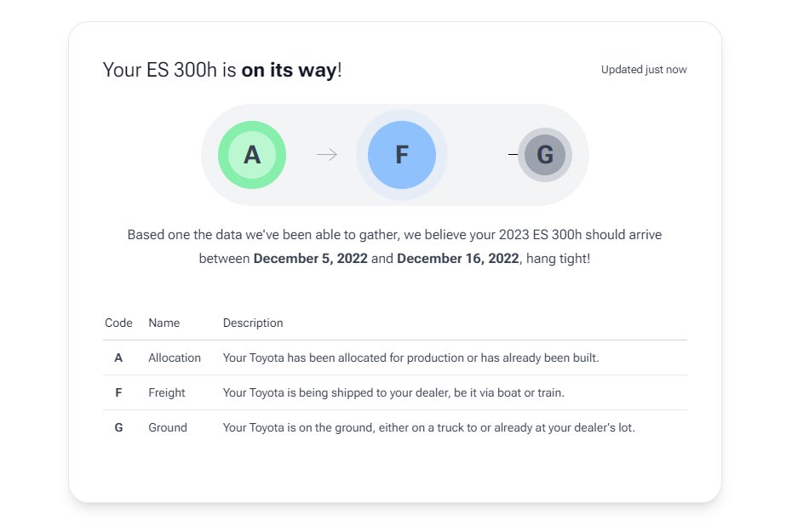Click the Freight description about boat or train
The width and height of the screenshot is (809, 532).
pyautogui.click(x=393, y=392)
